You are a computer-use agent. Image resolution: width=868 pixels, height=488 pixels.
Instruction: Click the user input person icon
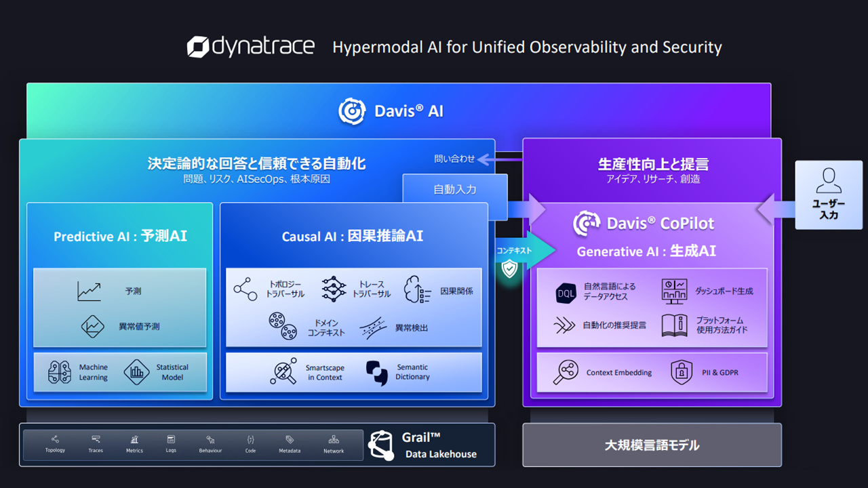pyautogui.click(x=828, y=181)
